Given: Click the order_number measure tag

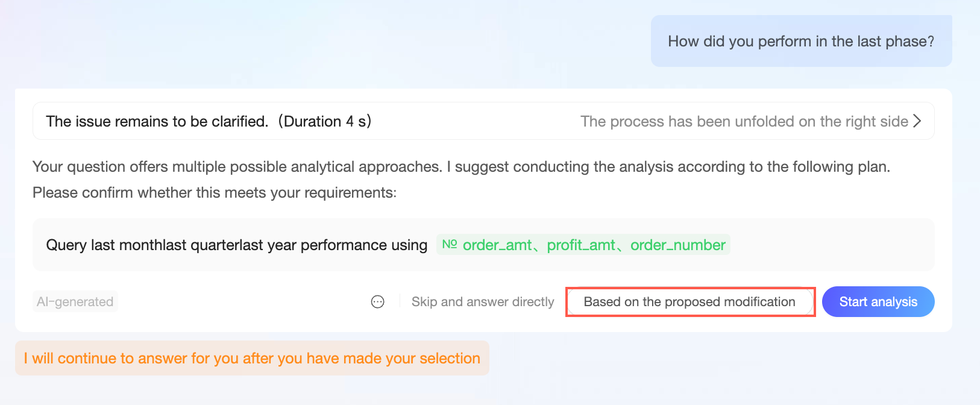Looking at the screenshot, I should tap(678, 245).
